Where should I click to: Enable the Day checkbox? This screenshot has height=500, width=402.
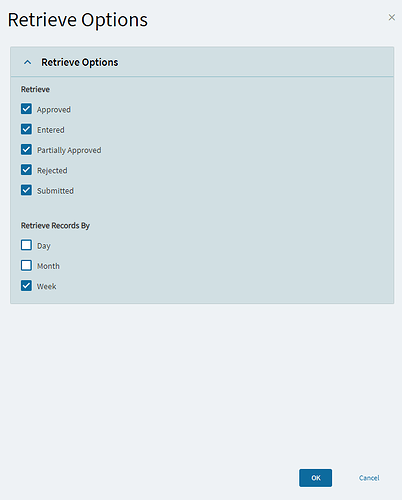(26, 245)
